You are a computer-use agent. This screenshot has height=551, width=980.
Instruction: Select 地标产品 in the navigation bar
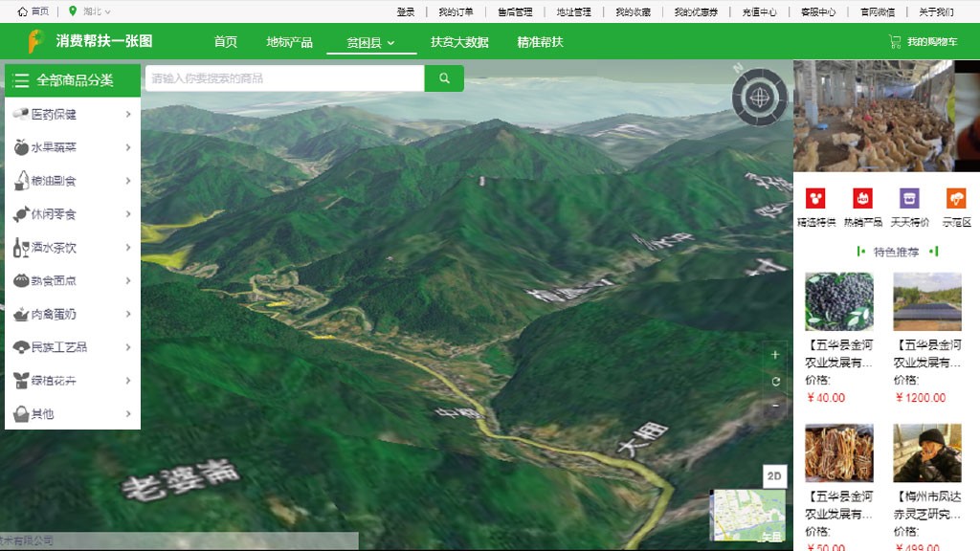pos(289,42)
